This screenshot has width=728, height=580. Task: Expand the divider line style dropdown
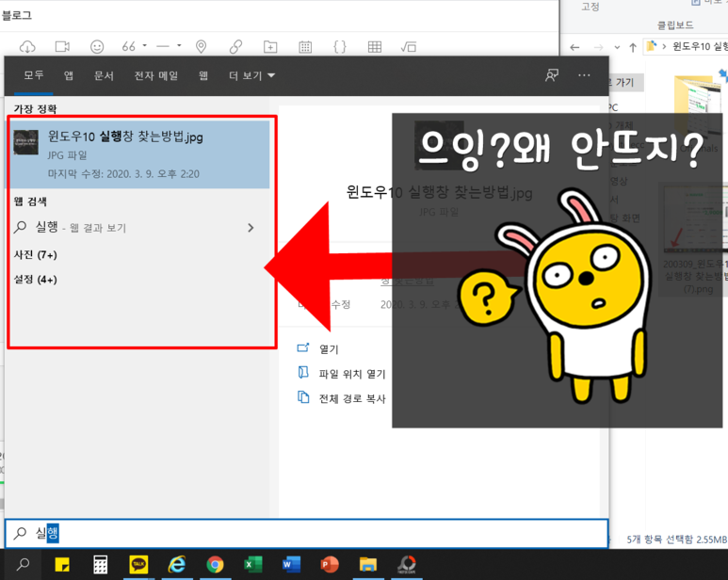click(x=179, y=45)
